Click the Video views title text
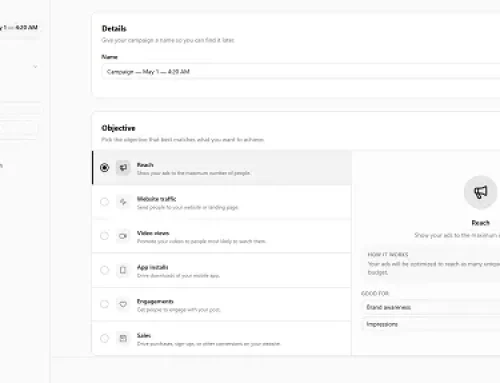The image size is (500, 383). [153, 233]
